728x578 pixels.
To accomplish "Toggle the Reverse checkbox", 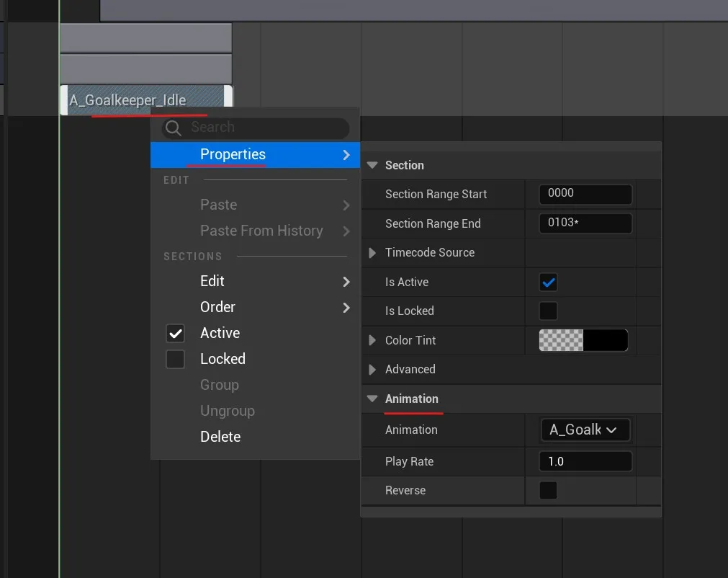I will point(548,490).
